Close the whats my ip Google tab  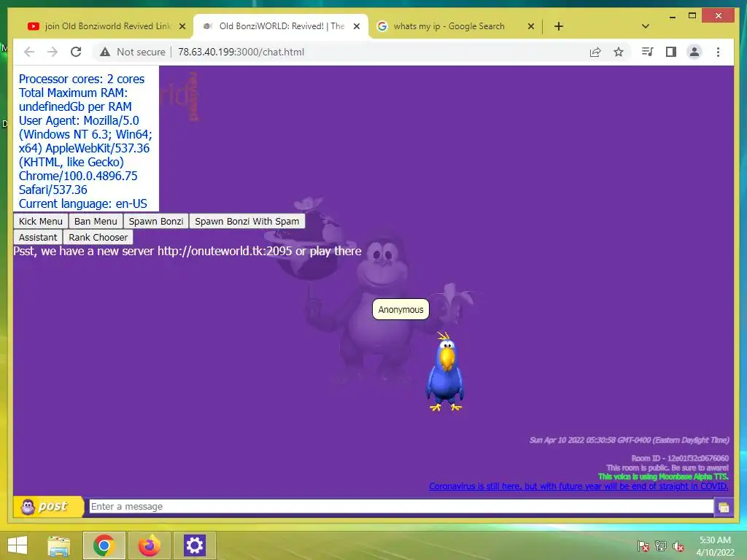(531, 26)
